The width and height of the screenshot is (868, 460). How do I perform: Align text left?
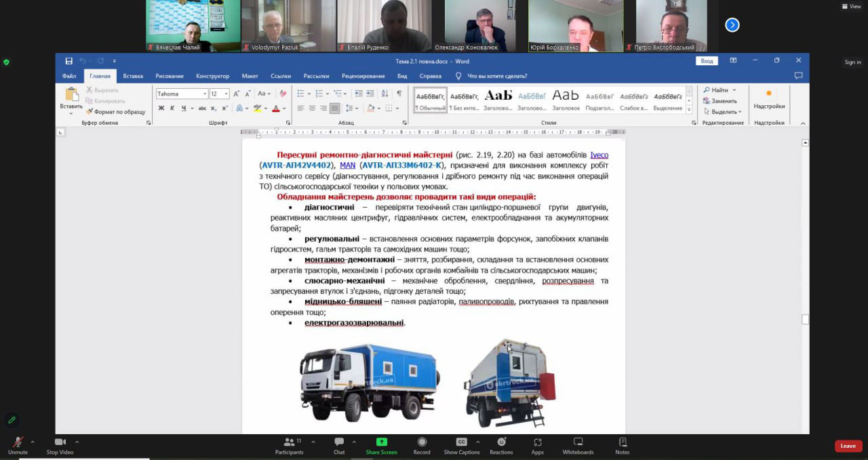300,108
